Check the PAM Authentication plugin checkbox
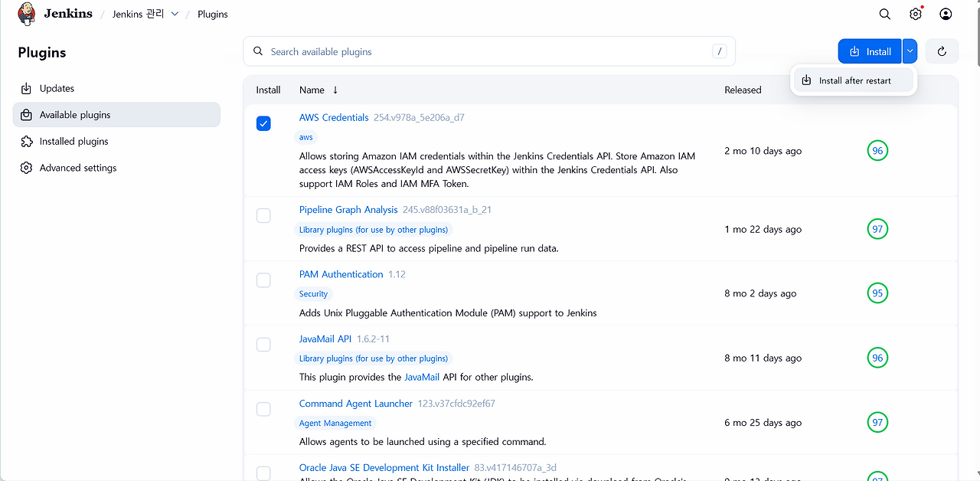 [263, 280]
